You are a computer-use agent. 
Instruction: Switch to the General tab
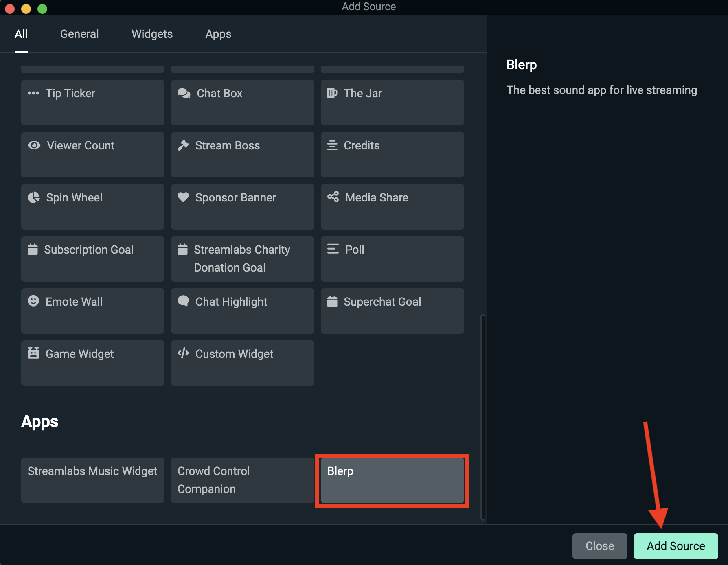point(79,34)
